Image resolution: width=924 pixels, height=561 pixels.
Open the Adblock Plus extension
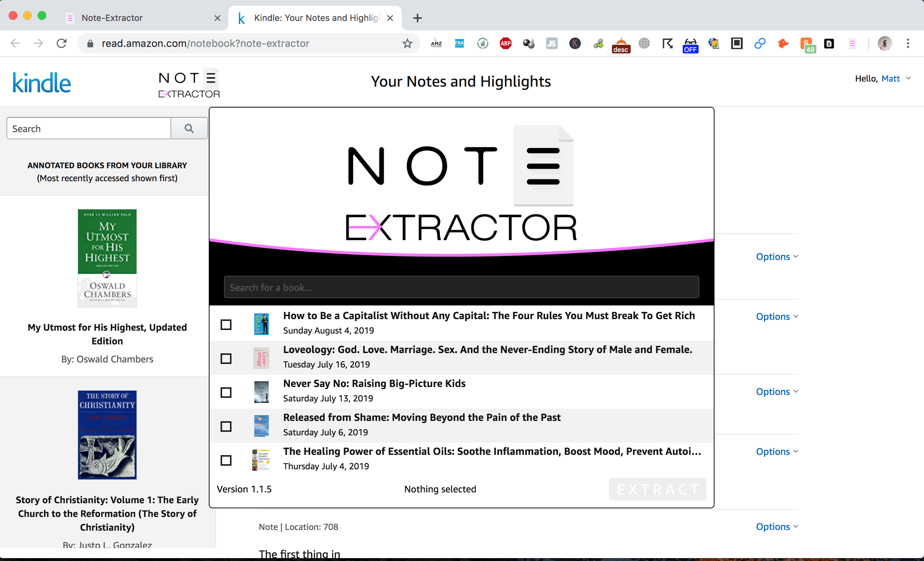pyautogui.click(x=505, y=43)
